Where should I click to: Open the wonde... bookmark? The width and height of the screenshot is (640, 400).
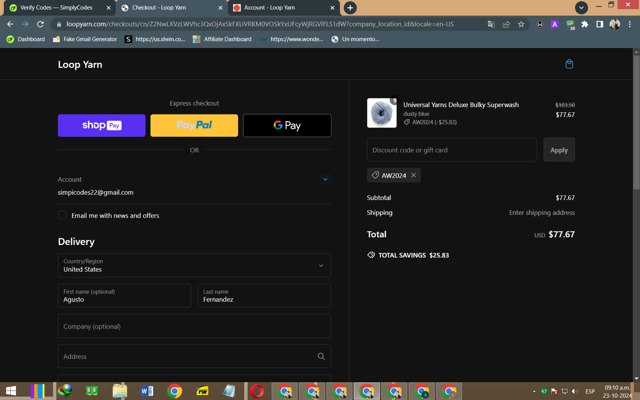tap(291, 39)
